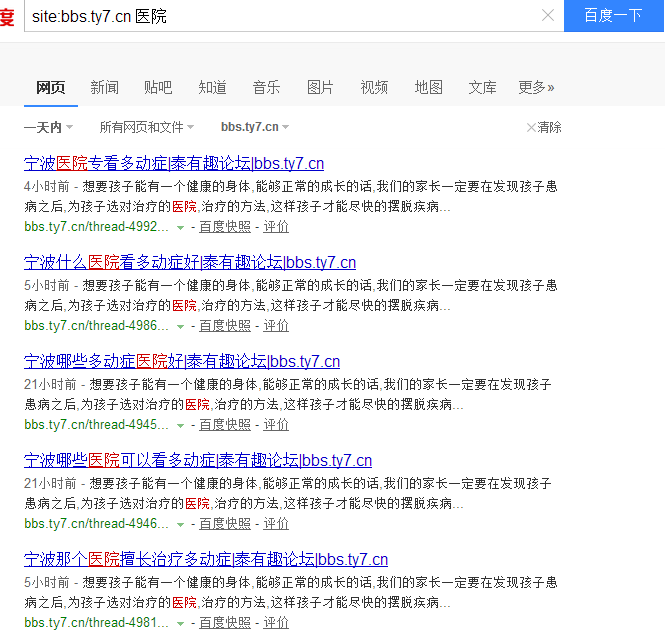Click the 4小时前 timestamp text
Screen dimensions: 665x639
(47, 187)
